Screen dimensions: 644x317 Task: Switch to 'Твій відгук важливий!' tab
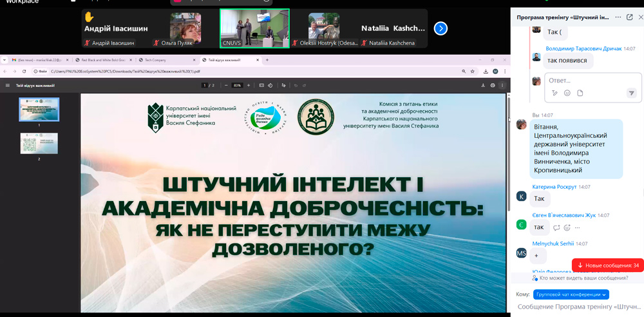coord(230,60)
